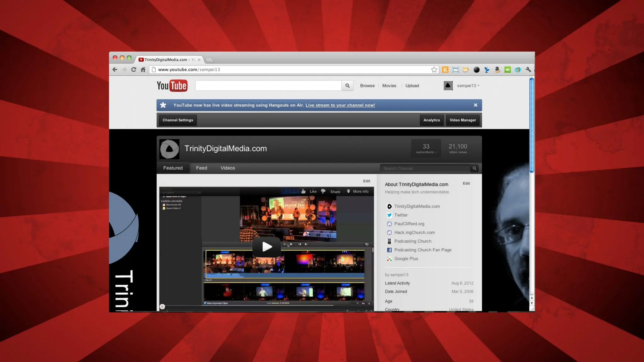The height and width of the screenshot is (362, 644).
Task: Reload the page with refresh icon
Action: 134,69
